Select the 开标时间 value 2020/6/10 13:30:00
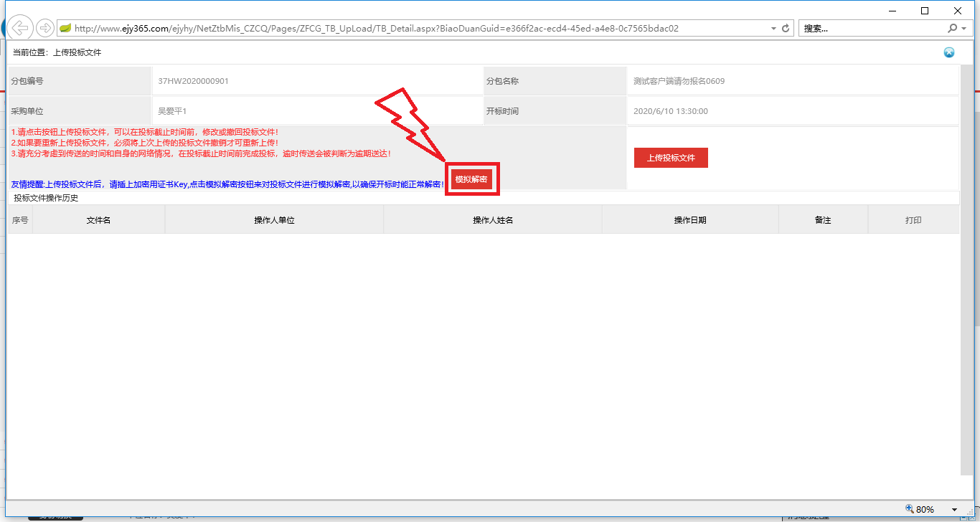 pos(671,111)
